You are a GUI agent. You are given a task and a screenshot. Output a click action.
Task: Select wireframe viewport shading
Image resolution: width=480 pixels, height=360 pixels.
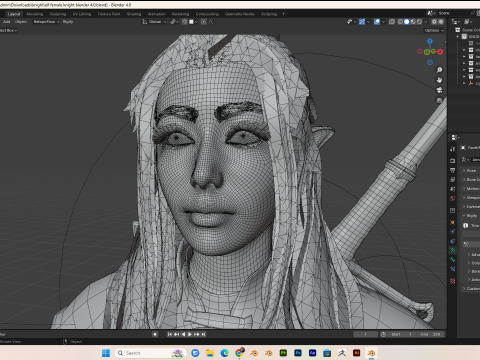tap(400, 22)
